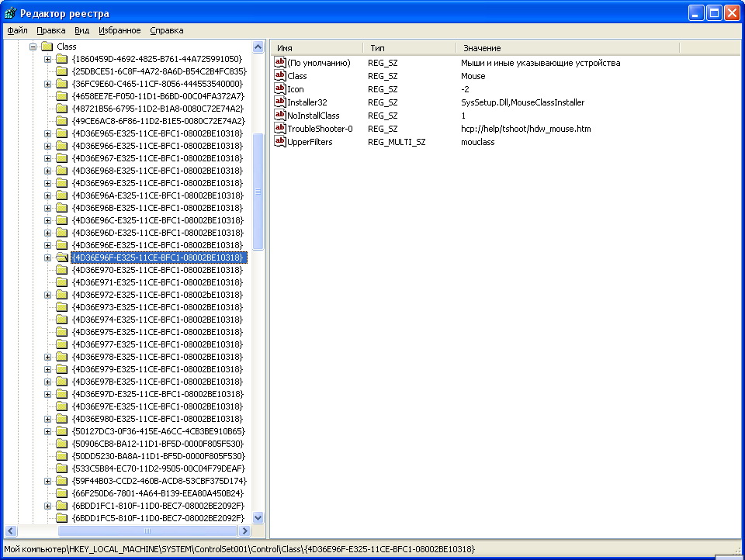The image size is (745, 560).
Task: Expand the {1860459D-4692-4825-B761-44A725991050} key
Action: [x=48, y=59]
